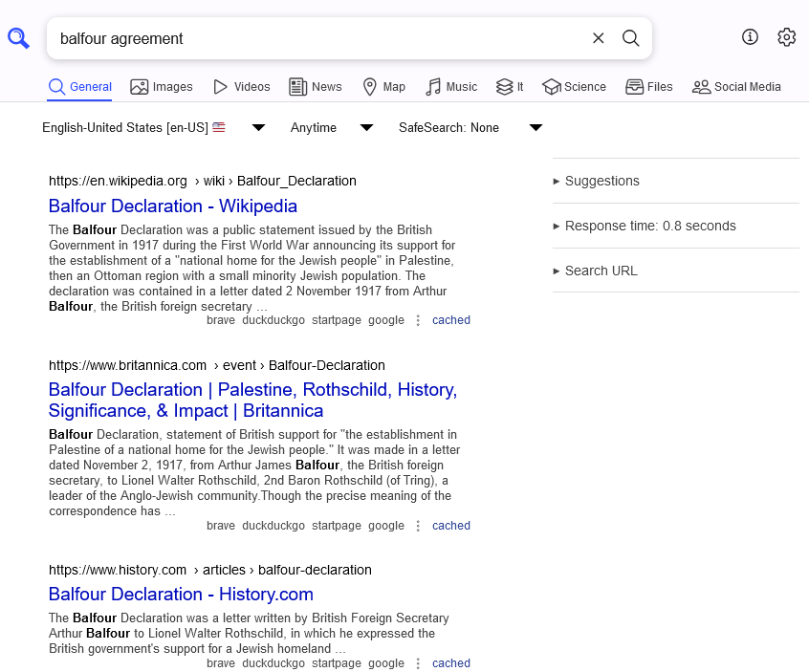Open the Balfour Declaration - History.com link
Viewport: 809px width, 672px height.
(181, 595)
